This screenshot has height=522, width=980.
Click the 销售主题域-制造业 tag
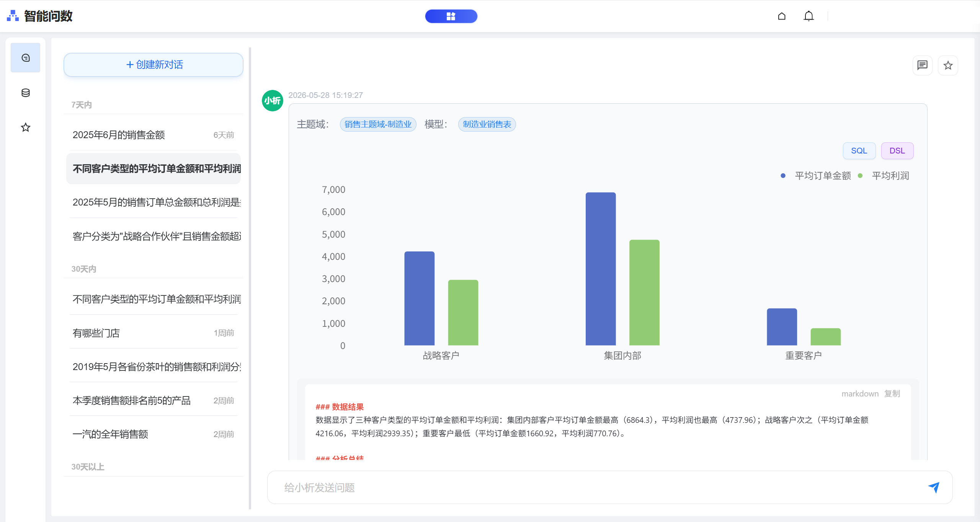tap(378, 124)
